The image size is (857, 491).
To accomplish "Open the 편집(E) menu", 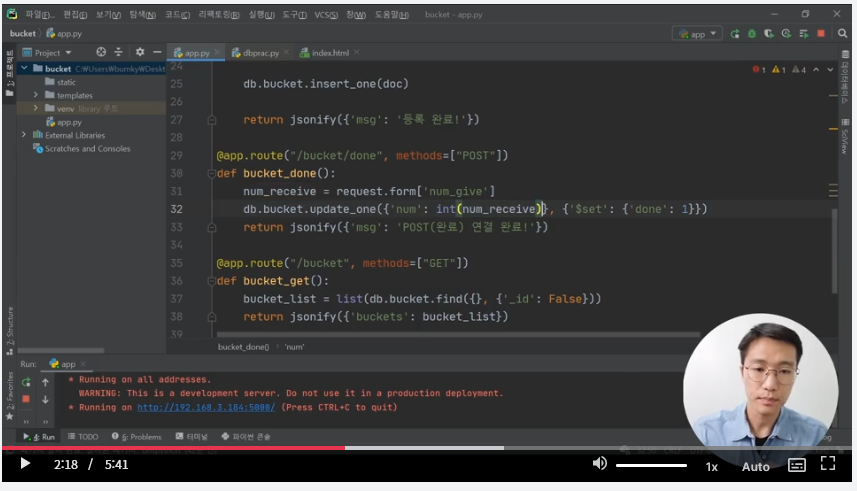I will [75, 15].
